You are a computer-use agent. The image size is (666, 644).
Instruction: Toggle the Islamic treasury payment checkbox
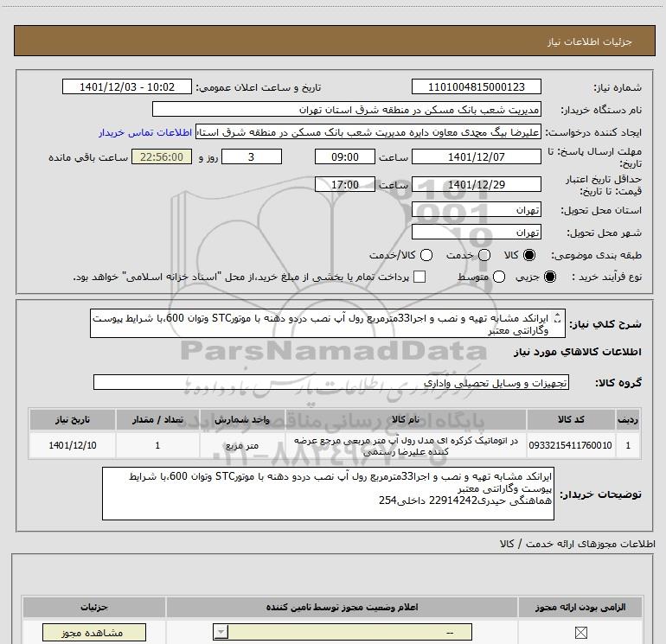click(x=419, y=277)
